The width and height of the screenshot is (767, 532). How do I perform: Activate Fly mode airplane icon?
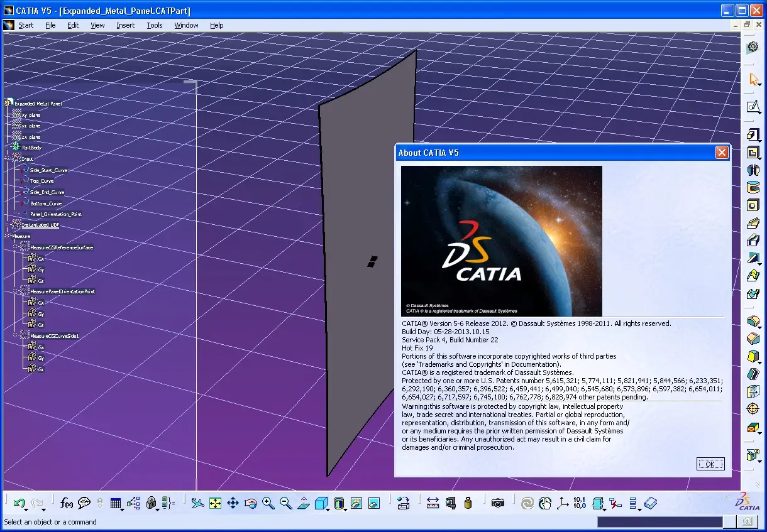[x=198, y=503]
